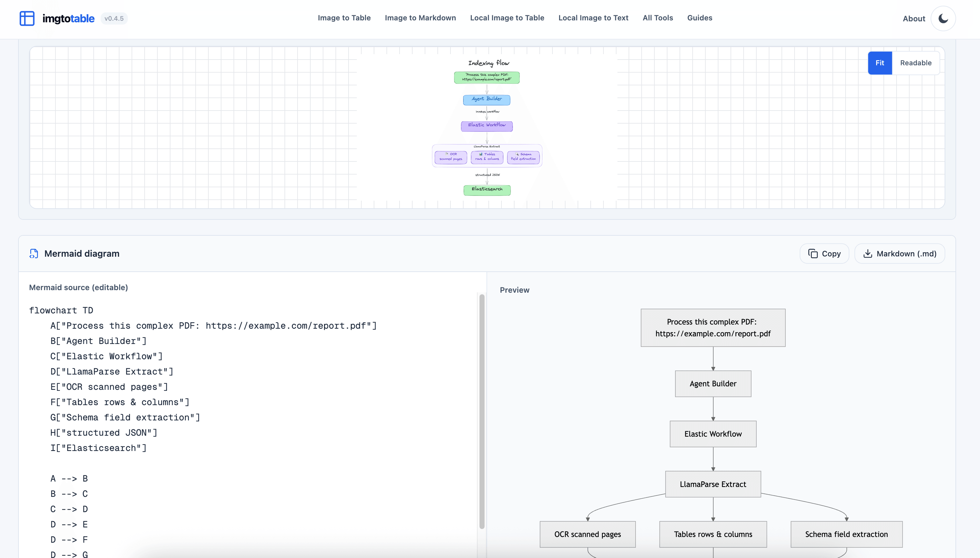Click the Process this complex PDF preview node
Viewport: 980px width, 558px height.
click(713, 328)
